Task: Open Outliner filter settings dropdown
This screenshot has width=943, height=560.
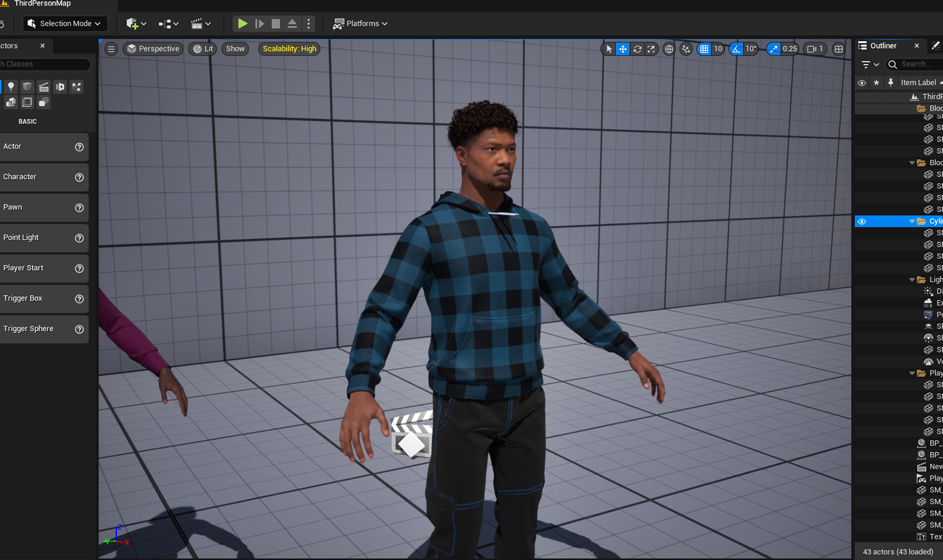Action: 870,64
